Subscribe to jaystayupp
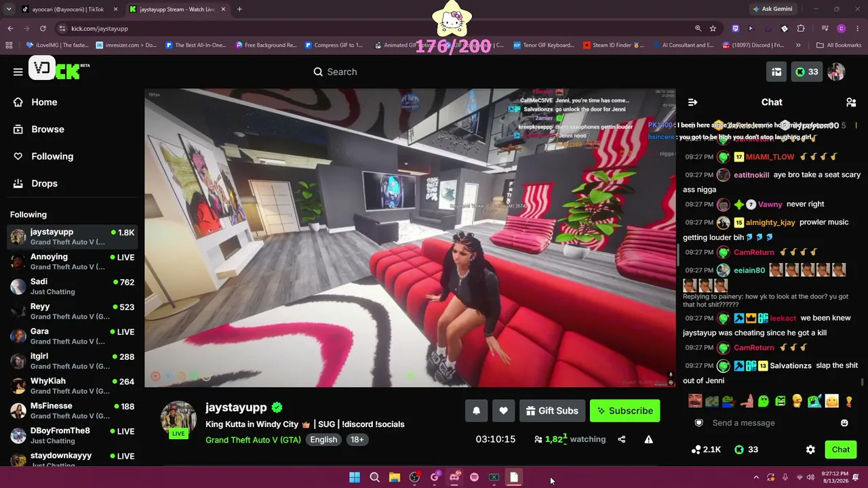868x488 pixels. 625,411
